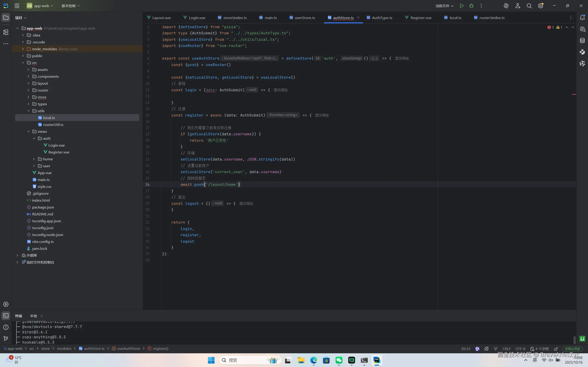Click the 显示用法 link beside the login function

coord(280,90)
